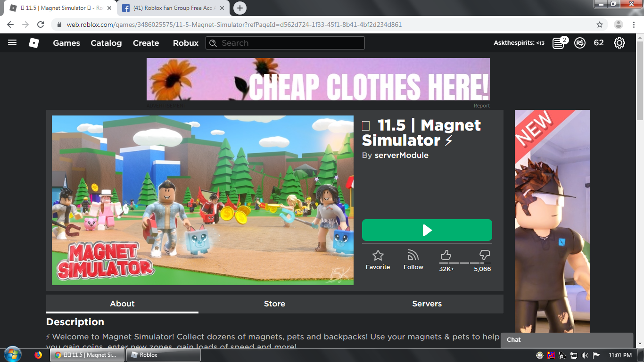Image resolution: width=644 pixels, height=362 pixels.
Task: Close the Magnet Simulator browser tab
Action: pos(110,8)
